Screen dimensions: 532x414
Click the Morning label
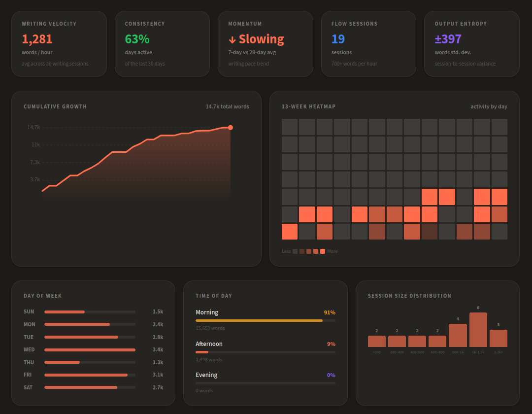207,312
